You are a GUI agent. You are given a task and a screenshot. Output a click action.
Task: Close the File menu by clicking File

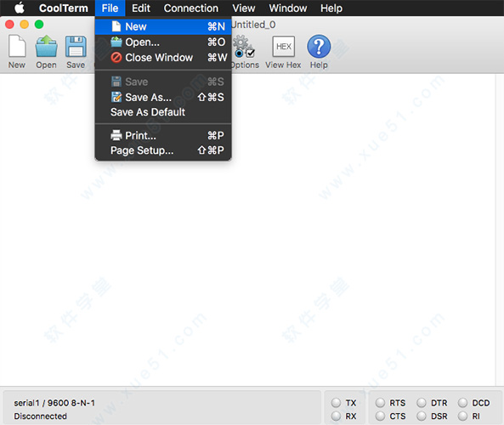110,8
